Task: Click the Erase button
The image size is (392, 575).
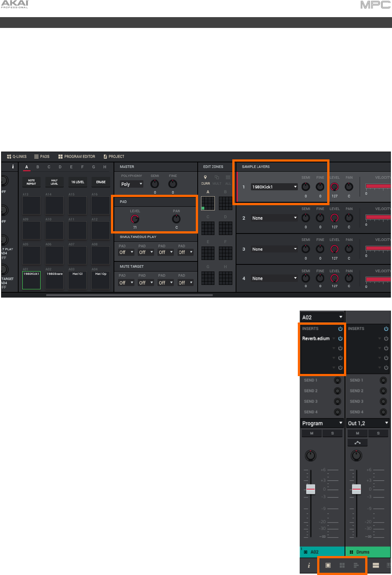Action: coord(101,182)
